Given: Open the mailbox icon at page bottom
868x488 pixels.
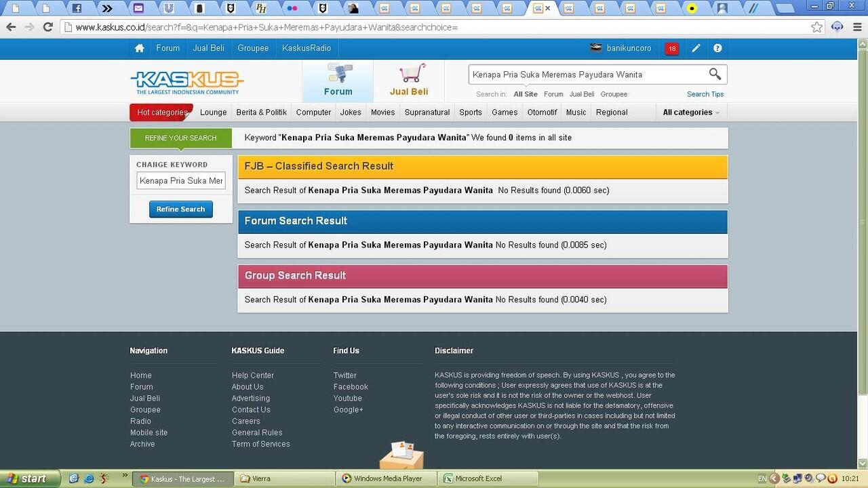Looking at the screenshot, I should (401, 455).
